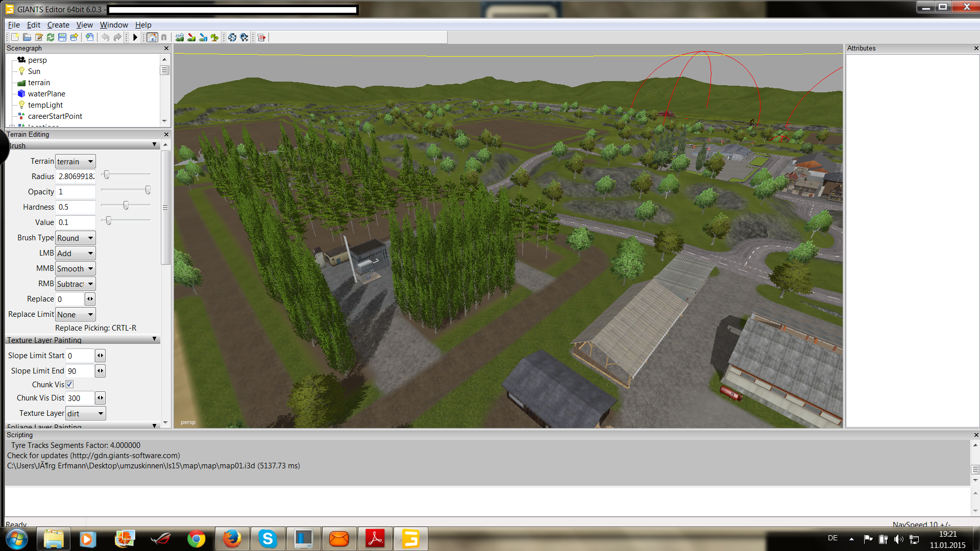Undo the last action
This screenshot has height=551, width=980.
click(x=105, y=37)
